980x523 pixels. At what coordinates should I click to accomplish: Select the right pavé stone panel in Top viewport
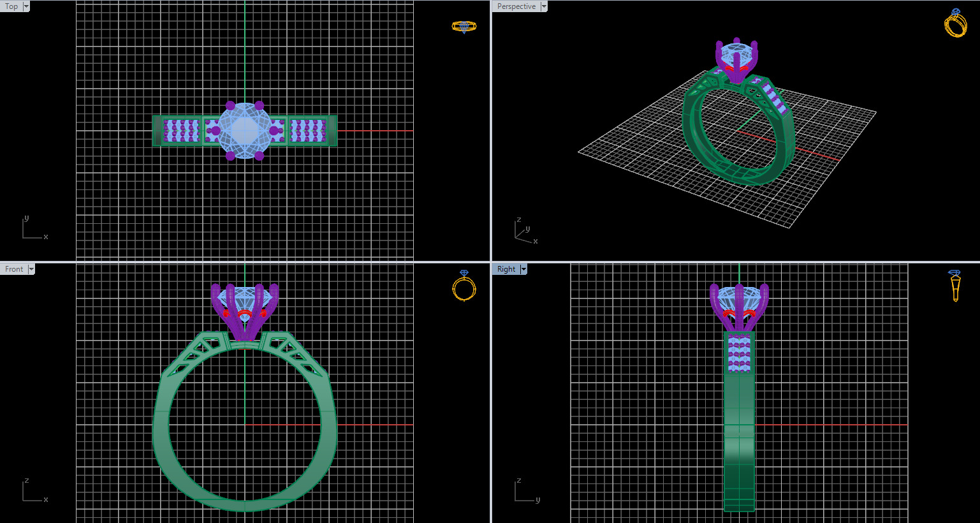(x=308, y=130)
